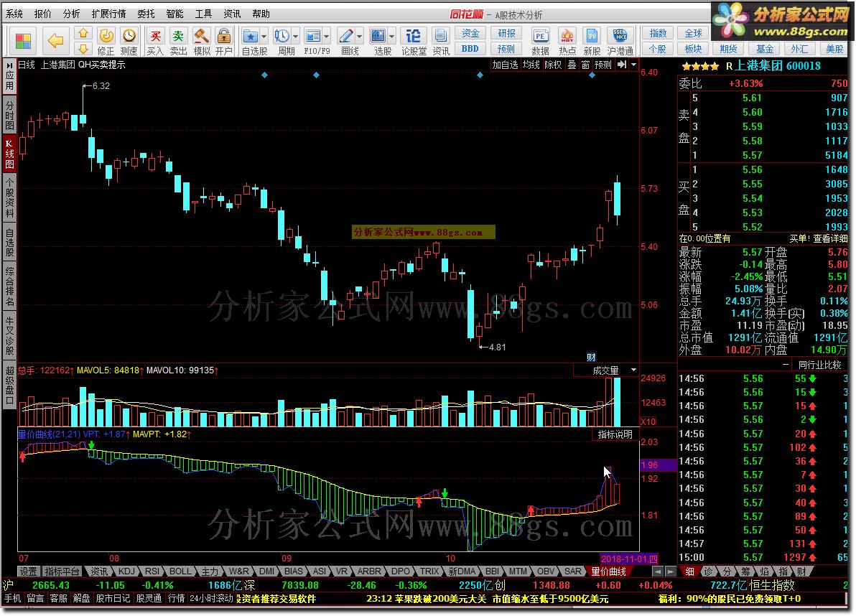Open the 报价 menu
This screenshot has width=856, height=616.
[42, 14]
